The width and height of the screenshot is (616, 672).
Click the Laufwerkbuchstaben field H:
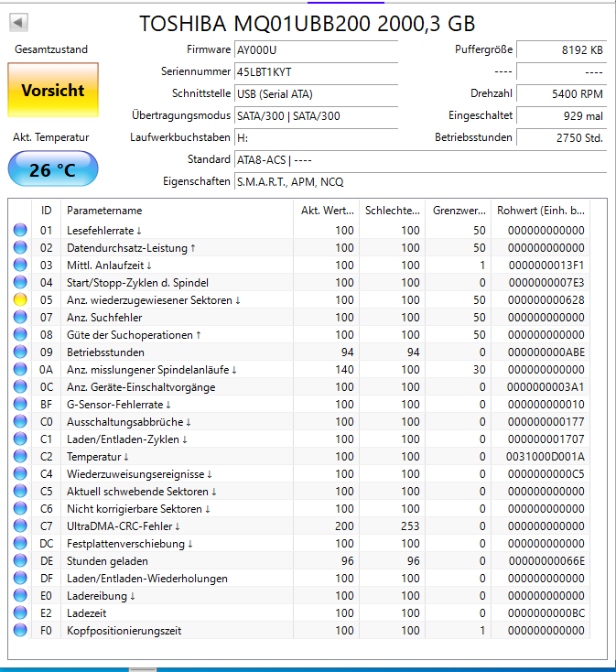316,137
